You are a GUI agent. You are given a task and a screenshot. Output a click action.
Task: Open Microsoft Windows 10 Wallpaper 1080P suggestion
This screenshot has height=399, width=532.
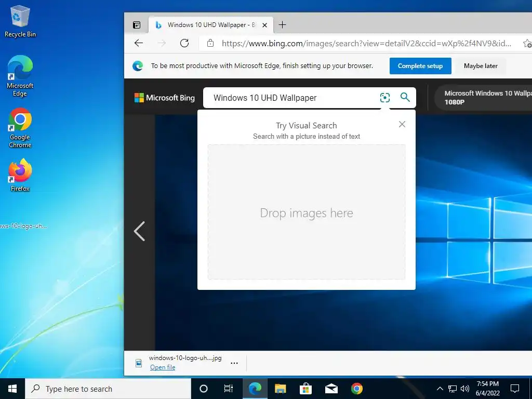(x=483, y=97)
